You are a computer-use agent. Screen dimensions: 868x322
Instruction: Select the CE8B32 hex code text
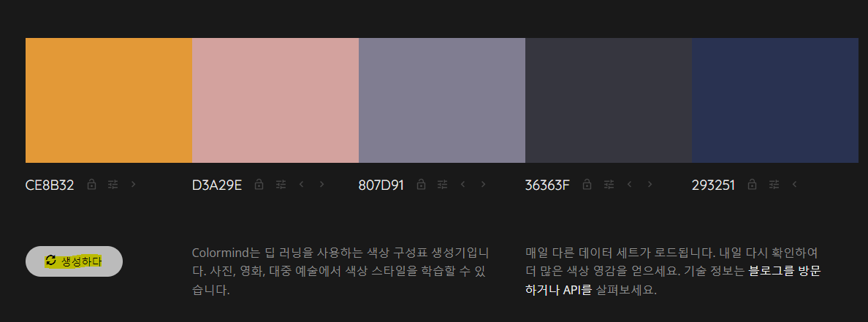click(50, 185)
